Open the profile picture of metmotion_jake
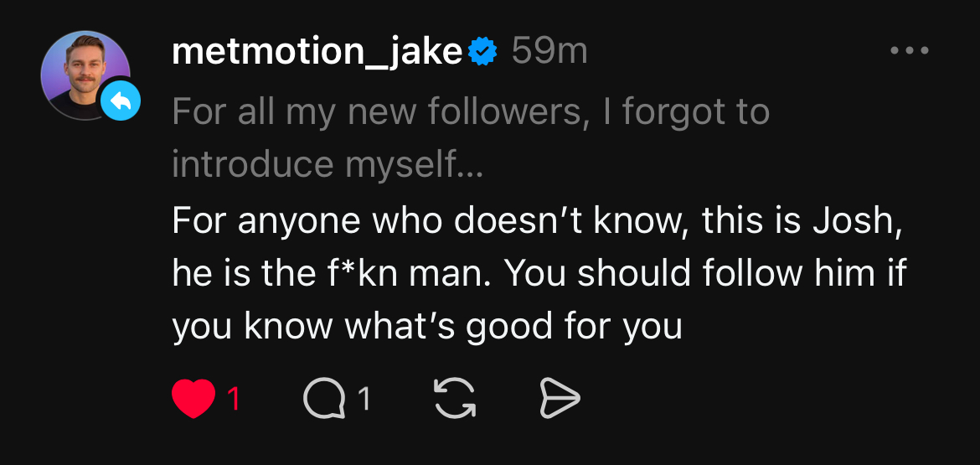The height and width of the screenshot is (465, 980). (x=84, y=74)
